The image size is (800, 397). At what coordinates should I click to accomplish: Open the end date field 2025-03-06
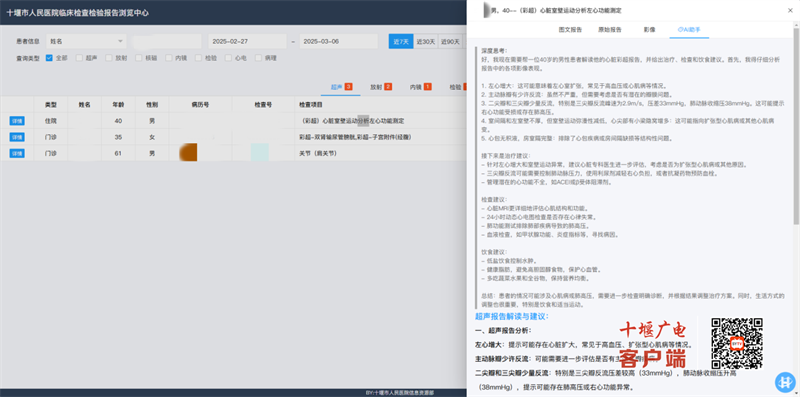pos(338,41)
